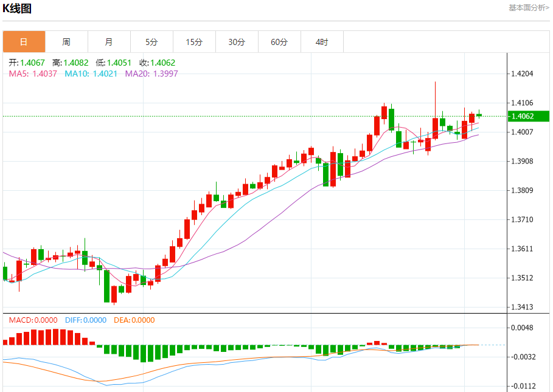Click the 1.3908 price axis label
Screen dimensions: 553x392
522,161
